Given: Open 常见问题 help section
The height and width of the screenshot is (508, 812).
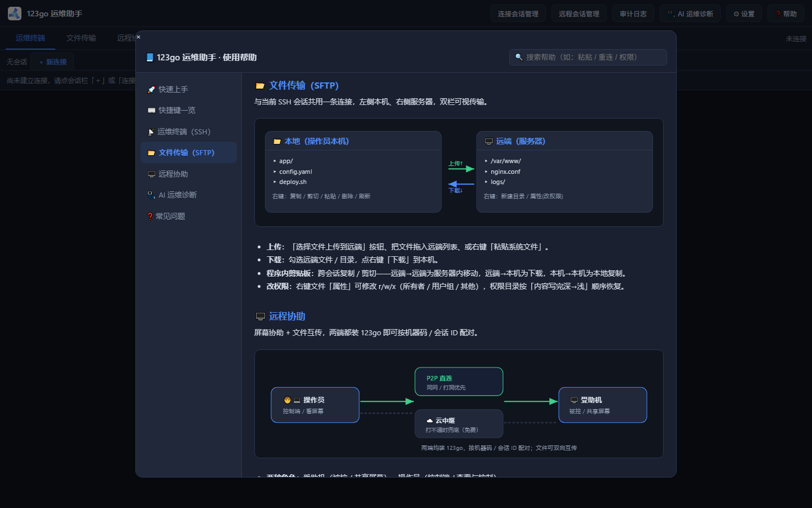Looking at the screenshot, I should click(188, 216).
